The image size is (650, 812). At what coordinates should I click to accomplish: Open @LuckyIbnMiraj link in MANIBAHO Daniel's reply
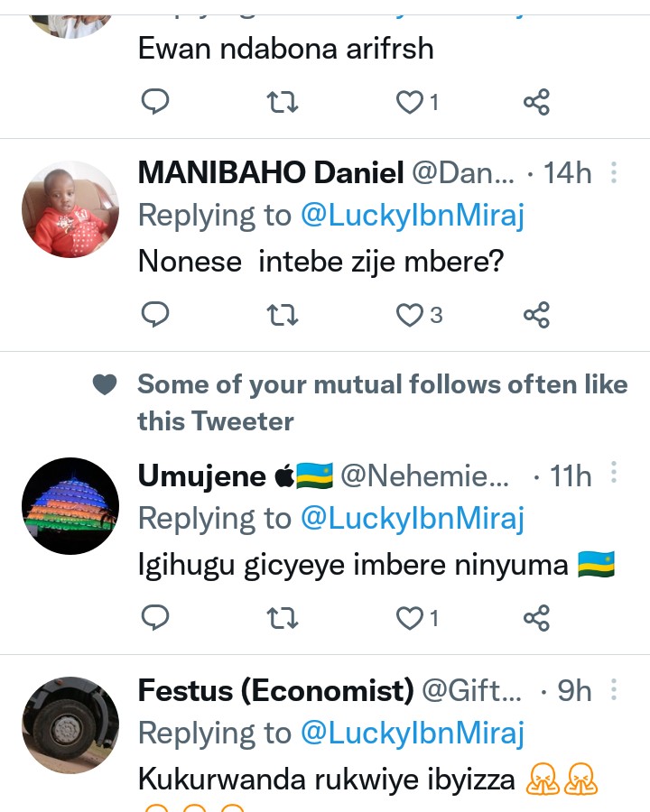click(x=412, y=216)
